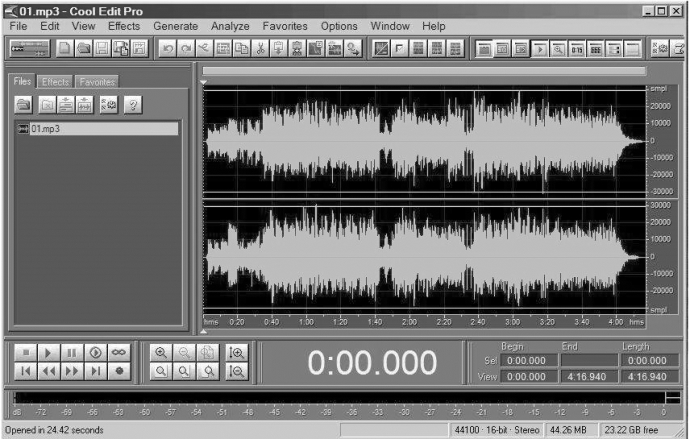Open the Analyze menu
The image size is (690, 439).
coord(230,26)
